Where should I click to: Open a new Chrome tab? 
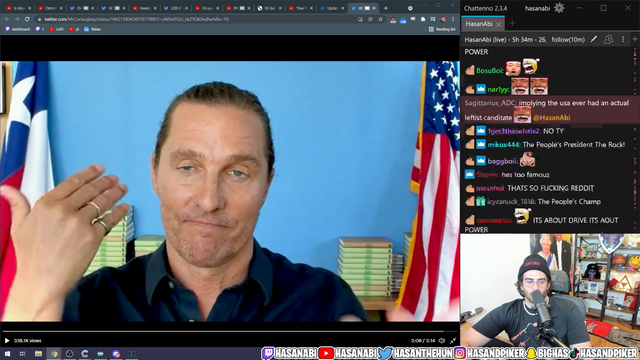(x=386, y=8)
